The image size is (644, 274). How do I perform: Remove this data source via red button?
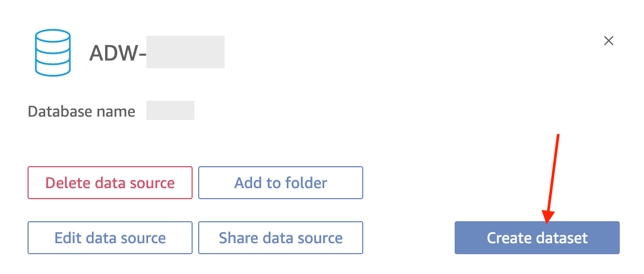[110, 183]
